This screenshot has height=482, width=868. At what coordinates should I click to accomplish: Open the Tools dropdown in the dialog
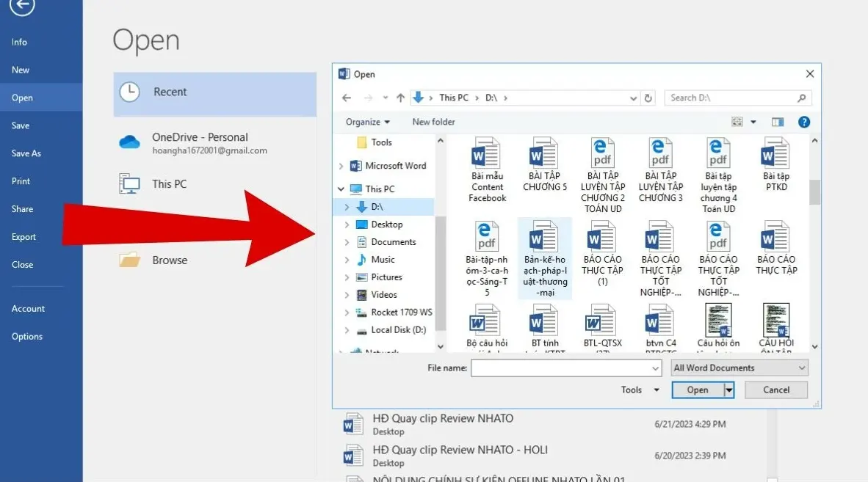(640, 390)
